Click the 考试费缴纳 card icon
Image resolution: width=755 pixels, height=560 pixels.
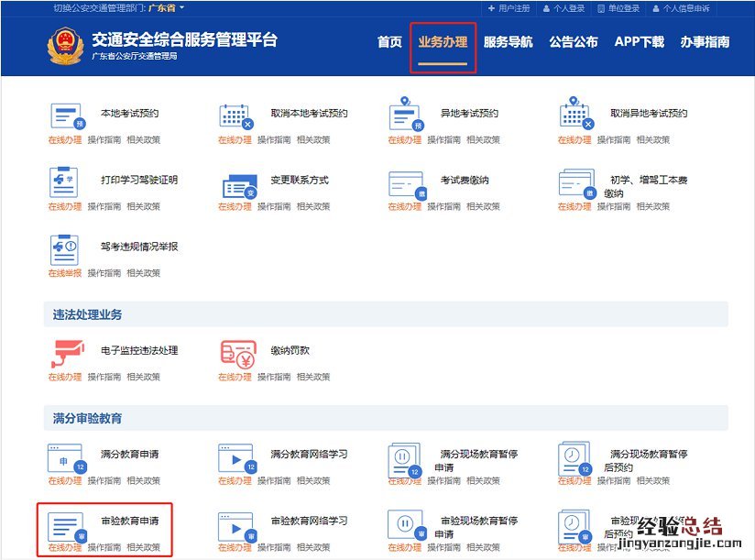point(406,183)
